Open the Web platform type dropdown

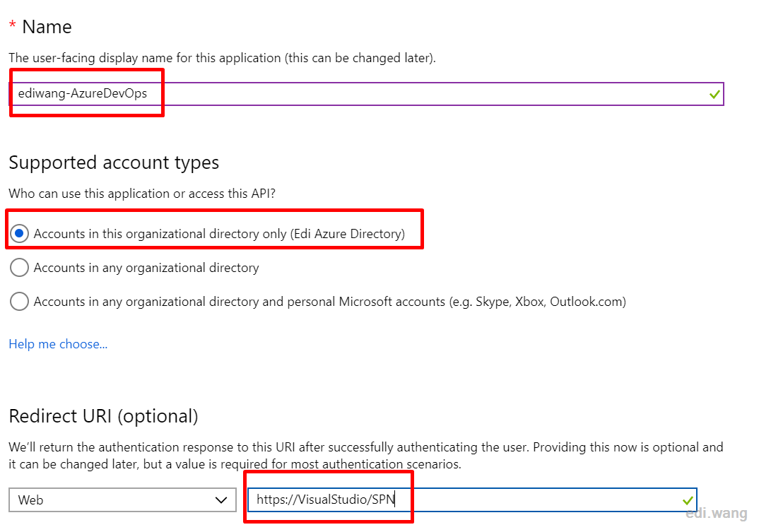122,500
